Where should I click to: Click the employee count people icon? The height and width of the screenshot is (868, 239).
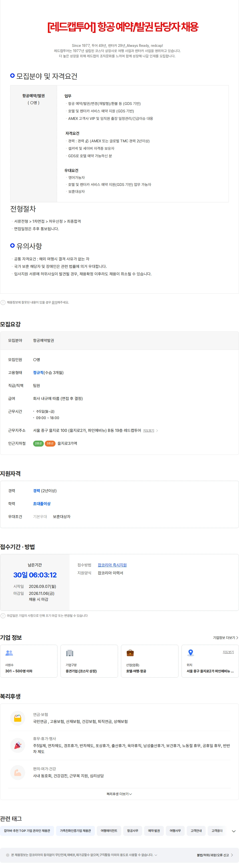9,653
